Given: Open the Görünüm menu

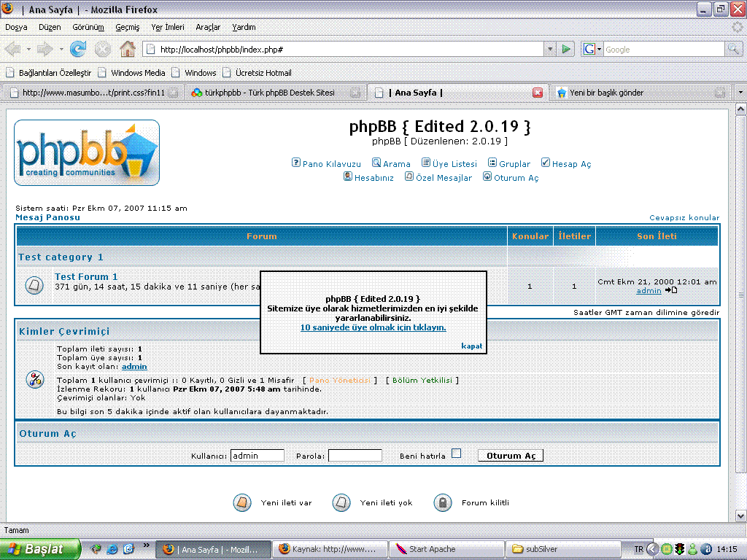Looking at the screenshot, I should [x=88, y=27].
